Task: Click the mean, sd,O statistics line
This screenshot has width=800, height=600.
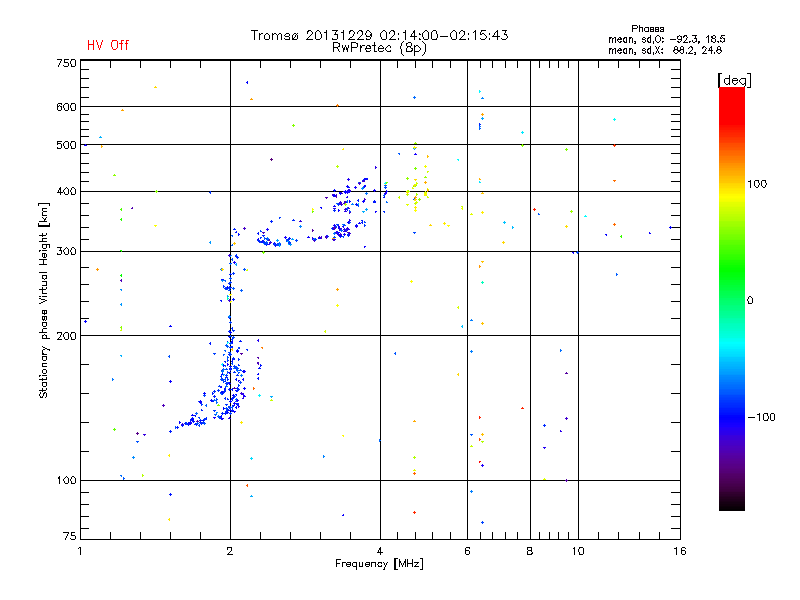Action: point(665,38)
